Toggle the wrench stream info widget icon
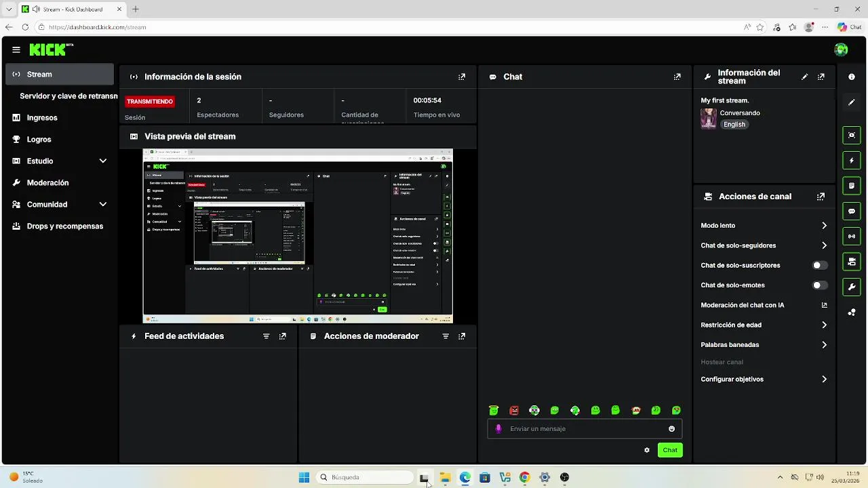 pos(852,287)
